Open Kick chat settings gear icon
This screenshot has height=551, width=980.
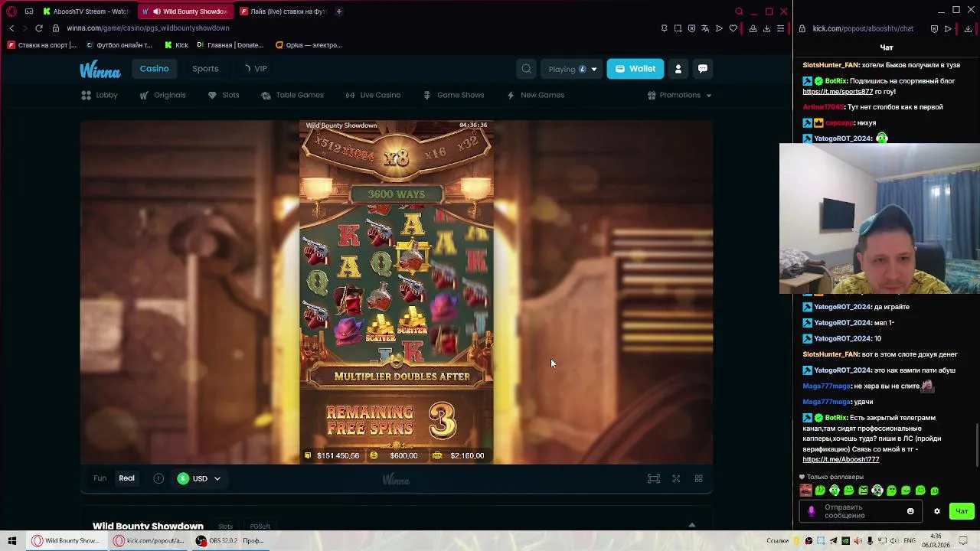point(936,511)
